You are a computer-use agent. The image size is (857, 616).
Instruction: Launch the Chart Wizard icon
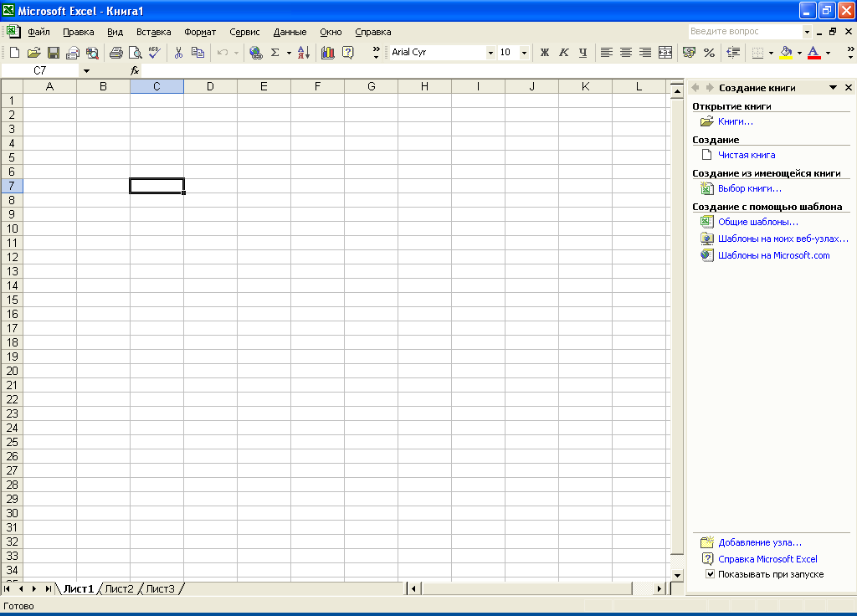(x=328, y=53)
